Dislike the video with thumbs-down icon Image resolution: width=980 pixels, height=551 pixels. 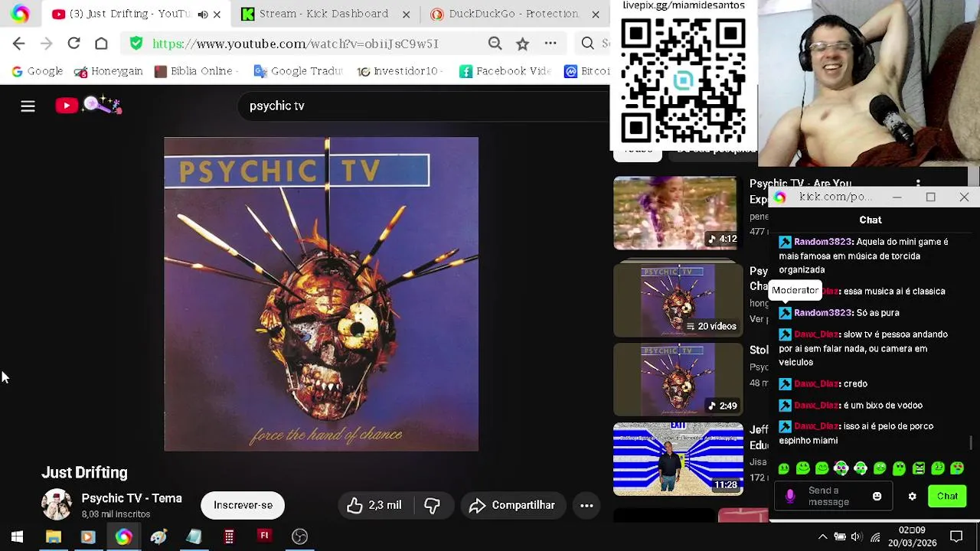tap(432, 505)
